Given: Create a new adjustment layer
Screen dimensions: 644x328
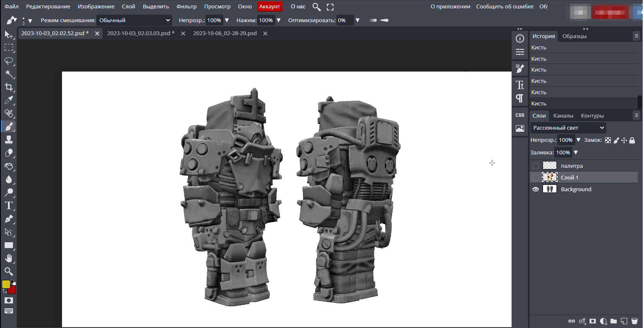Looking at the screenshot, I should coord(603,321).
